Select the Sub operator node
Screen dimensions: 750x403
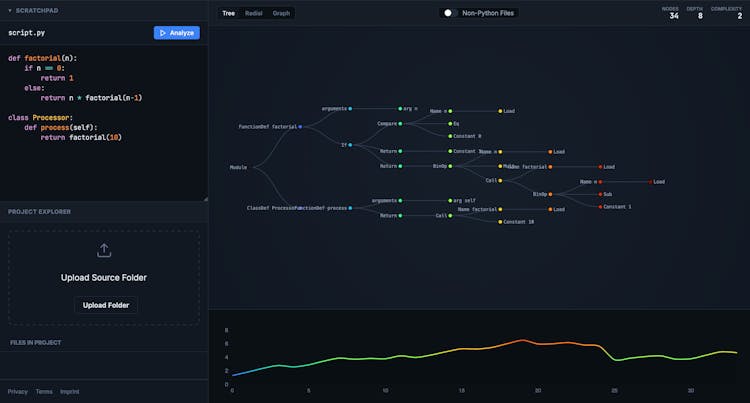(600, 194)
